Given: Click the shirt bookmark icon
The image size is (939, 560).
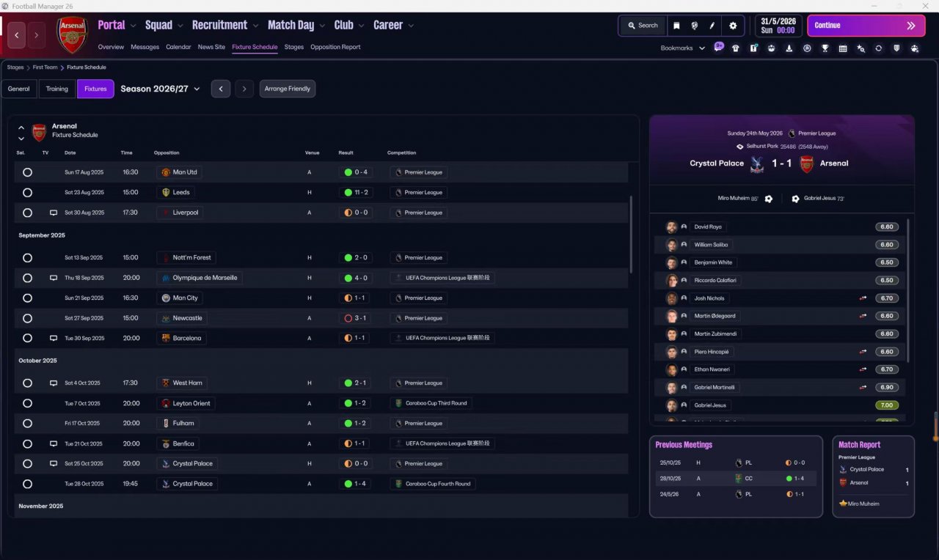Looking at the screenshot, I should coord(736,48).
